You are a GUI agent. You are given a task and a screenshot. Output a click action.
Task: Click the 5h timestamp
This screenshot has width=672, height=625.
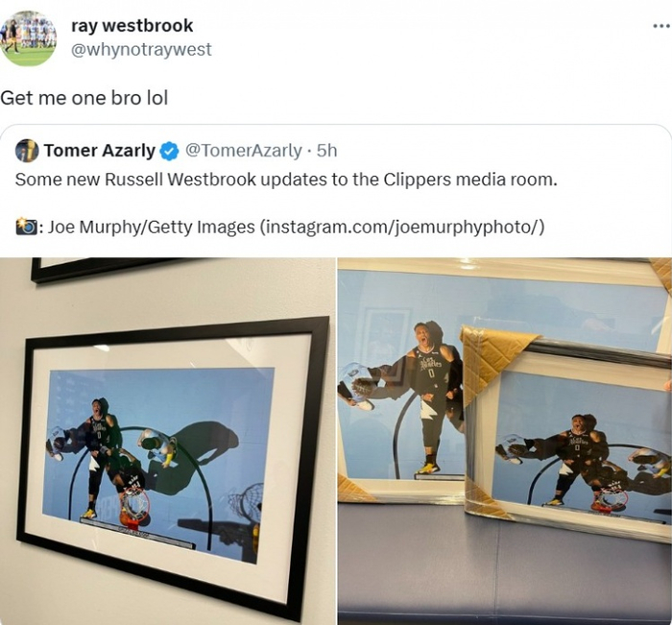tap(327, 151)
